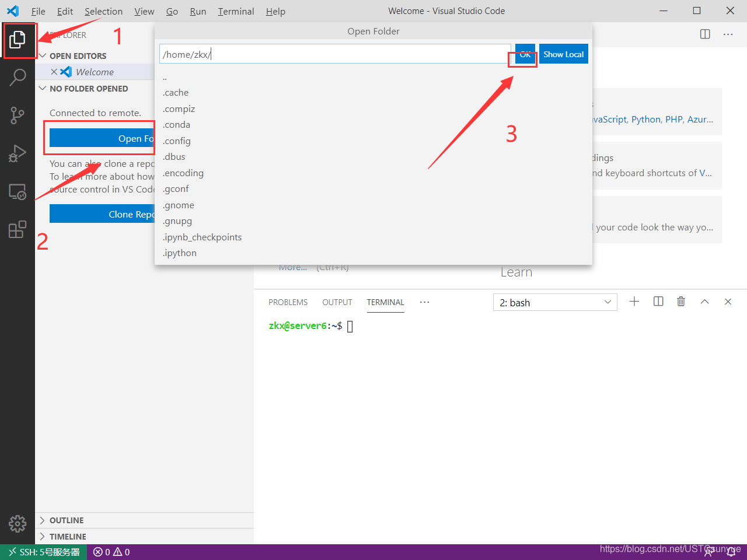Image resolution: width=747 pixels, height=560 pixels.
Task: Click the Show Local button
Action: point(564,54)
